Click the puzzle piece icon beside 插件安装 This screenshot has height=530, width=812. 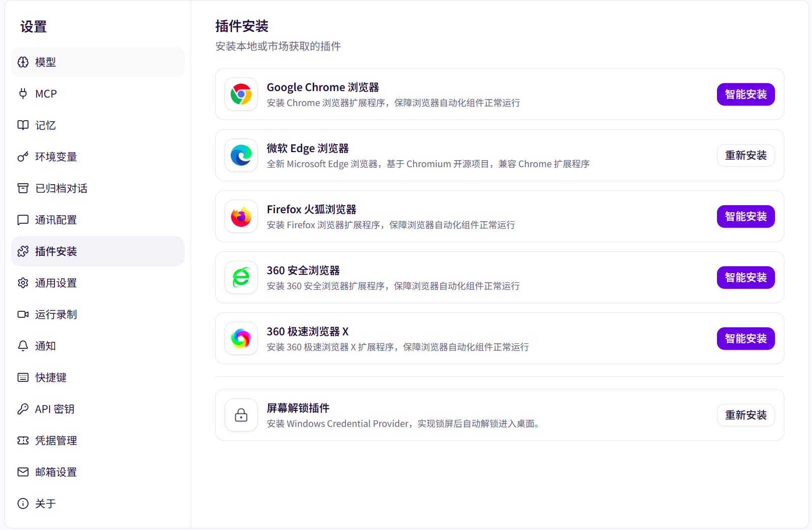coord(23,251)
